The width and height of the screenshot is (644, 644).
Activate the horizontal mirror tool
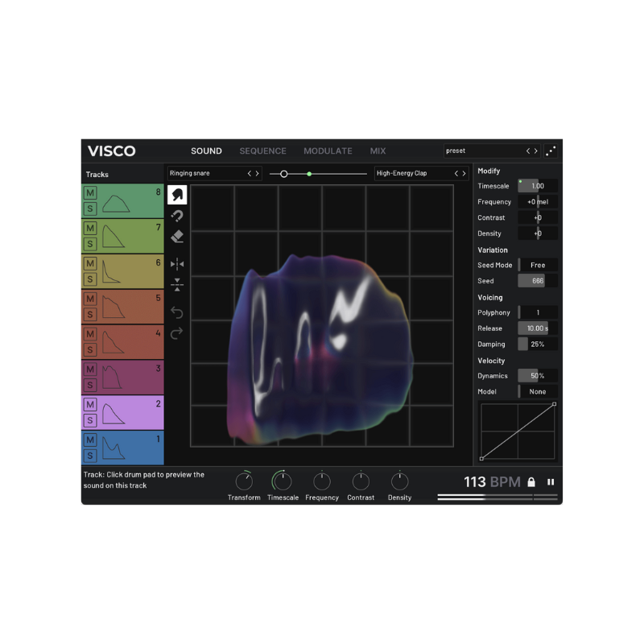[x=177, y=264]
